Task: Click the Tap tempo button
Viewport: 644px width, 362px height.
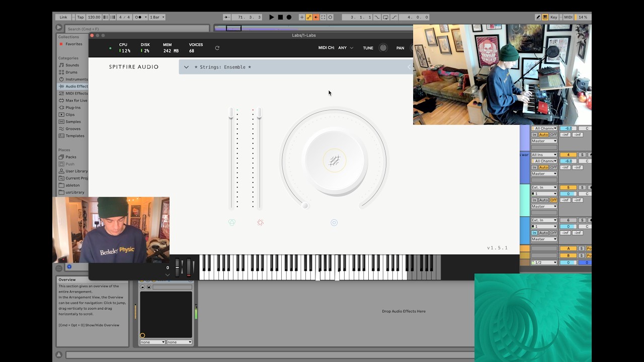Action: [x=80, y=17]
